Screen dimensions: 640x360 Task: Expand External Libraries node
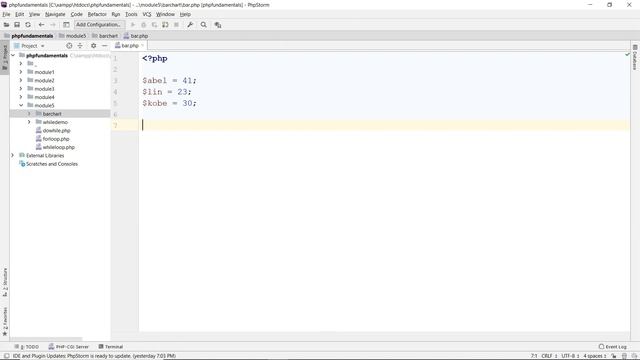click(x=13, y=156)
